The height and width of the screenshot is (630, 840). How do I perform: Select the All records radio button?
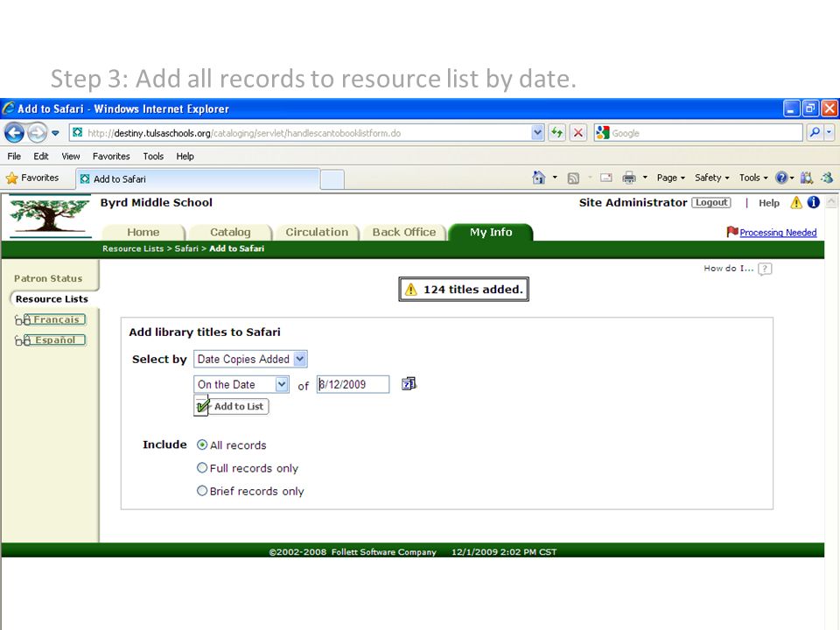coord(202,444)
